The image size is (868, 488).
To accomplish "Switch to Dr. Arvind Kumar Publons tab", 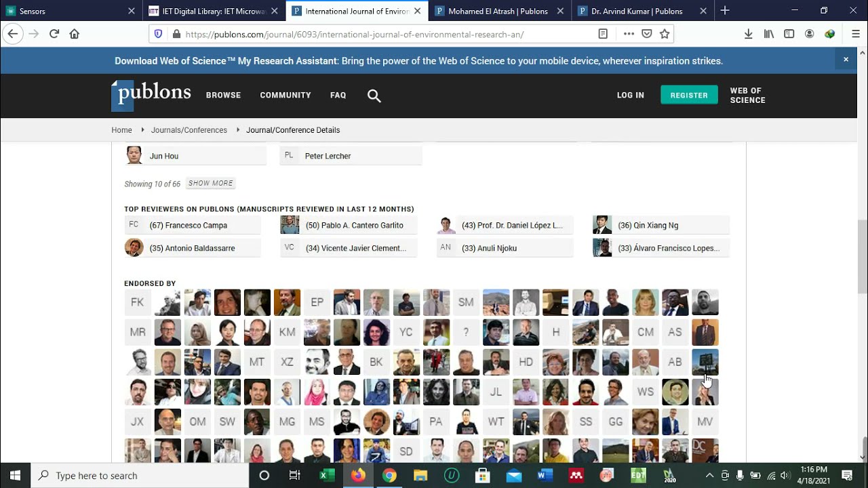I will (x=642, y=11).
